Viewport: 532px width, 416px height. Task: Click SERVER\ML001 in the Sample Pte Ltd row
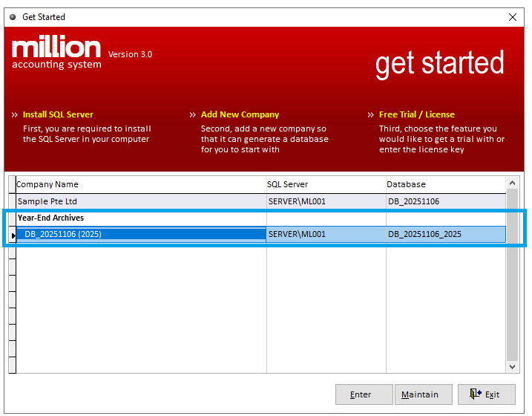[x=326, y=201]
